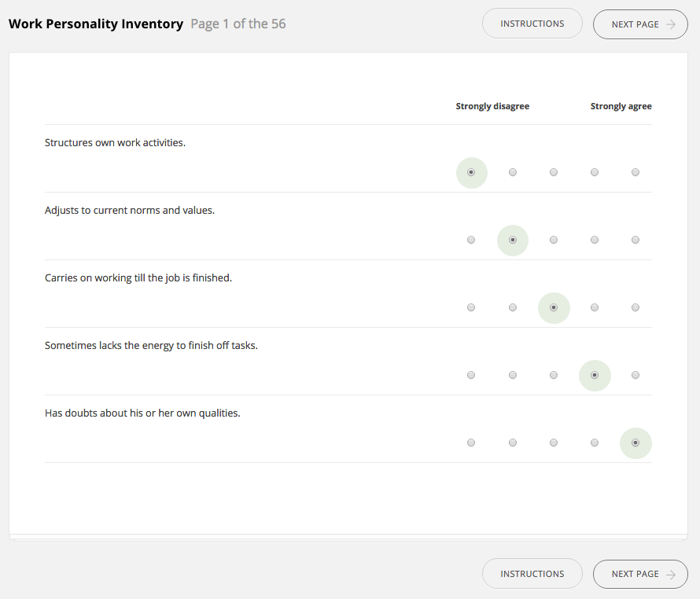Open Instructions from the top header

pyautogui.click(x=532, y=24)
